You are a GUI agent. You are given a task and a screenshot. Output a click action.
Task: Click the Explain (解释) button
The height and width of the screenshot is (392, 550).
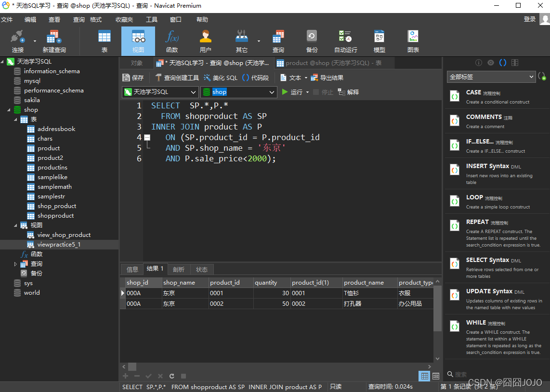click(348, 92)
